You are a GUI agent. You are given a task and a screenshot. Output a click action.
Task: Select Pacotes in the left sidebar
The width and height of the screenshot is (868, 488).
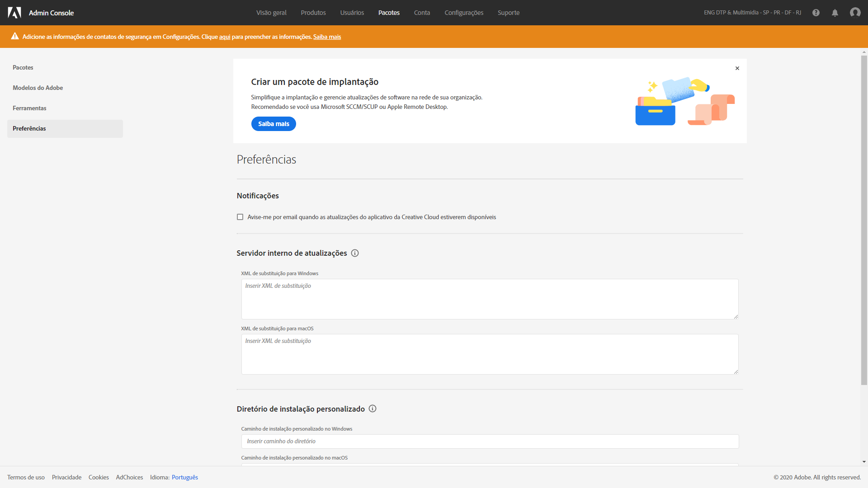click(65, 67)
